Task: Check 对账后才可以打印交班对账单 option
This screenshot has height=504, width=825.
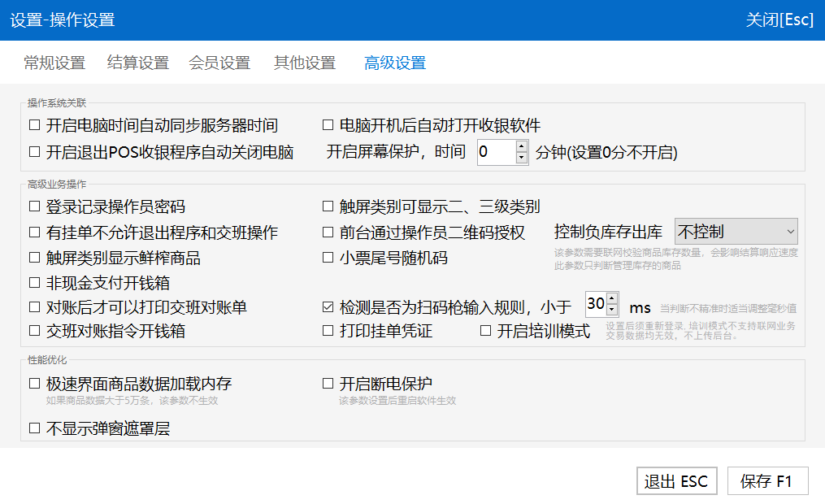Action: pyautogui.click(x=35, y=306)
